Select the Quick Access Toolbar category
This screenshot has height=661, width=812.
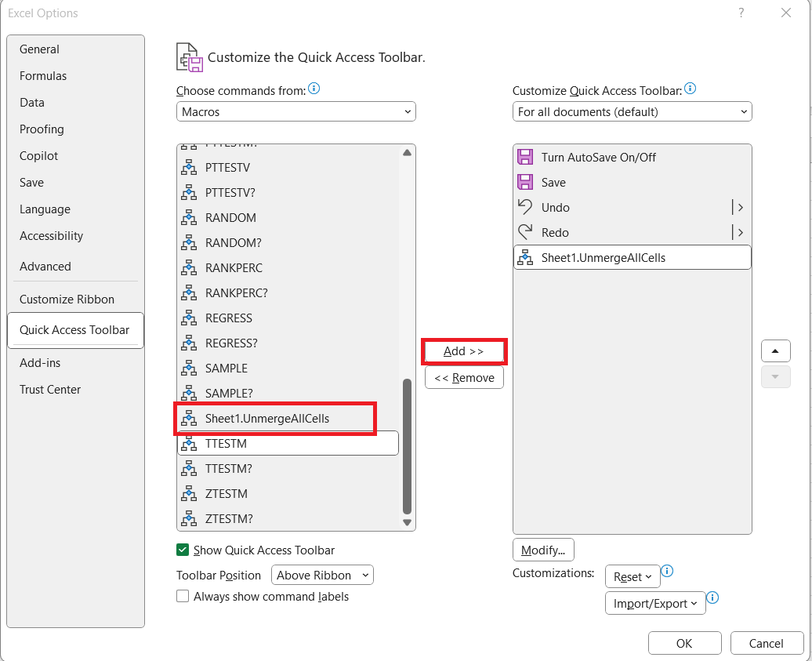[x=75, y=330]
